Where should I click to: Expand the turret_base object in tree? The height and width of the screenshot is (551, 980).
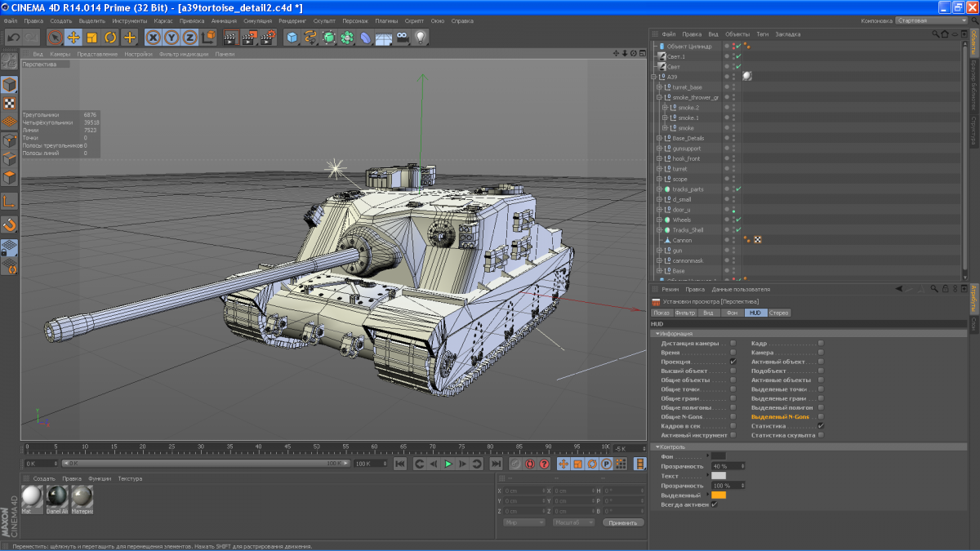[660, 87]
